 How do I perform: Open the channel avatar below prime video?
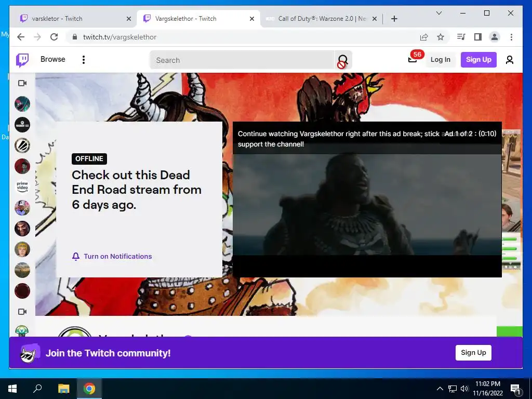22,208
